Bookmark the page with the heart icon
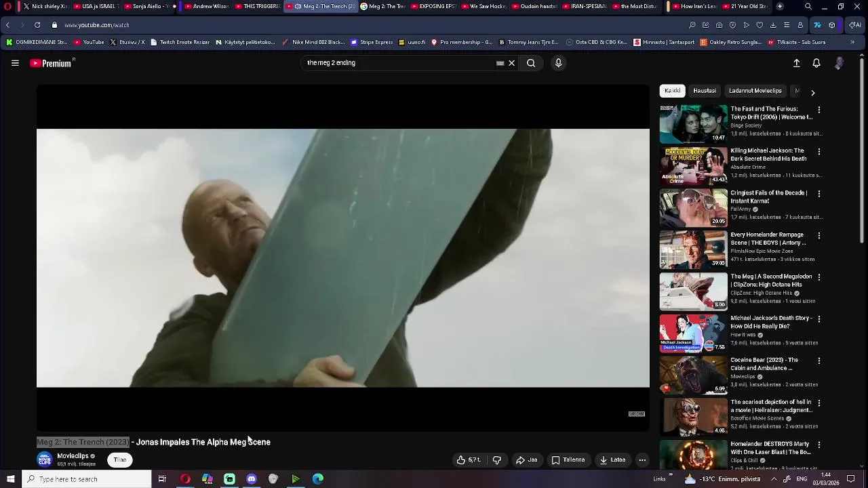Viewport: 868px width, 488px height. click(759, 25)
